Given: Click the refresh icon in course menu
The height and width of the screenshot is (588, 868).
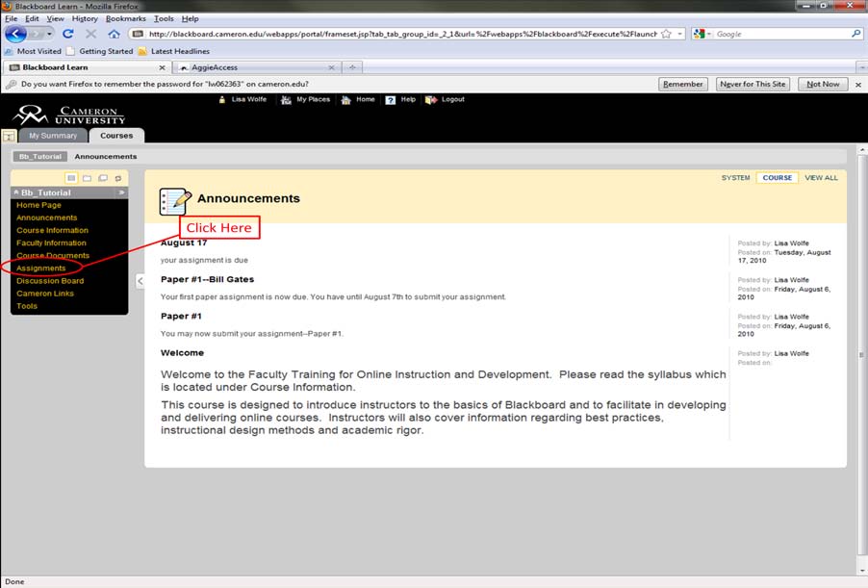Looking at the screenshot, I should pyautogui.click(x=118, y=178).
